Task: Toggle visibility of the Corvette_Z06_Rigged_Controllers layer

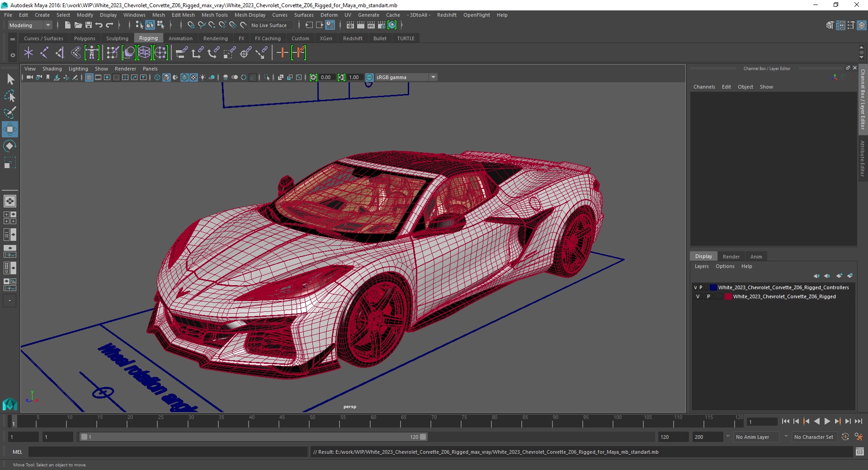Action: tap(695, 287)
